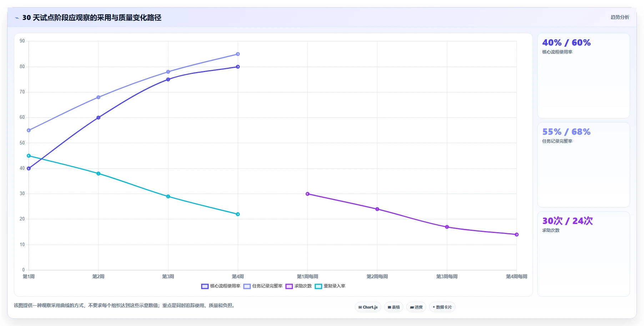The width and height of the screenshot is (644, 326).
Task: Click 求助次数 data point at 第4周每周
Action: point(517,235)
